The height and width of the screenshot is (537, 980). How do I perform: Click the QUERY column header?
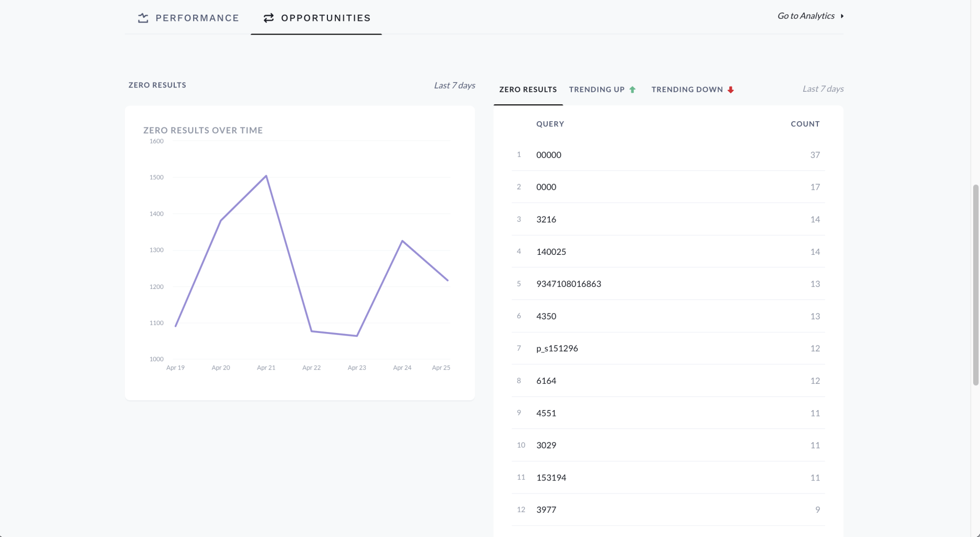[x=550, y=124]
